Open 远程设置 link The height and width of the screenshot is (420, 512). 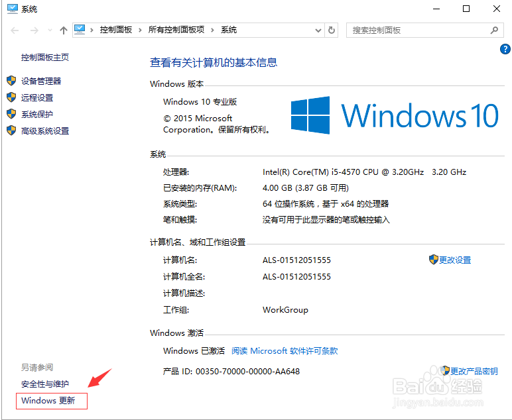coord(37,98)
